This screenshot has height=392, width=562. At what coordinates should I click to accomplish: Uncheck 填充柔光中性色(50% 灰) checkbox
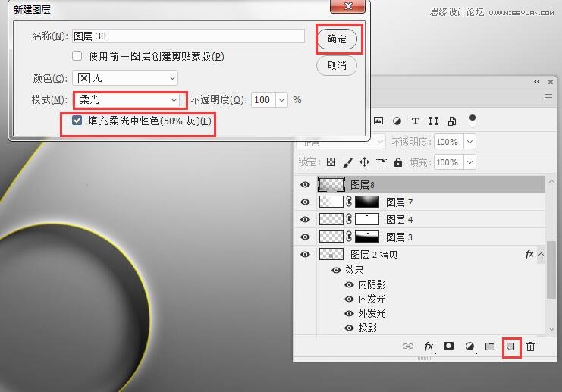pyautogui.click(x=77, y=121)
